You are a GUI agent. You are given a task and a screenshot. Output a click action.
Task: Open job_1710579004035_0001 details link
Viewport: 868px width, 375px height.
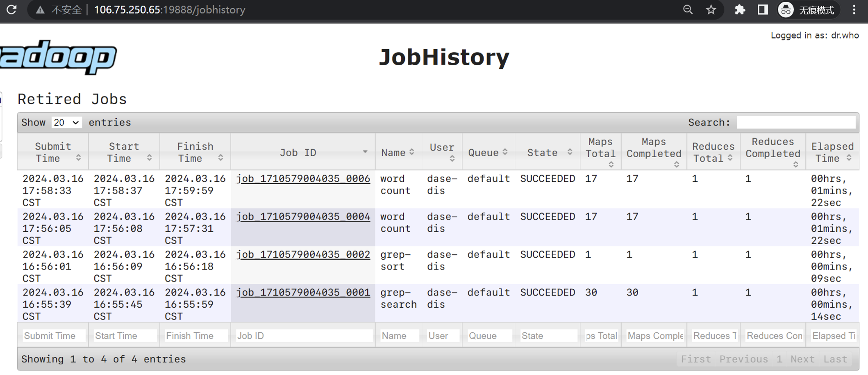[x=303, y=293]
